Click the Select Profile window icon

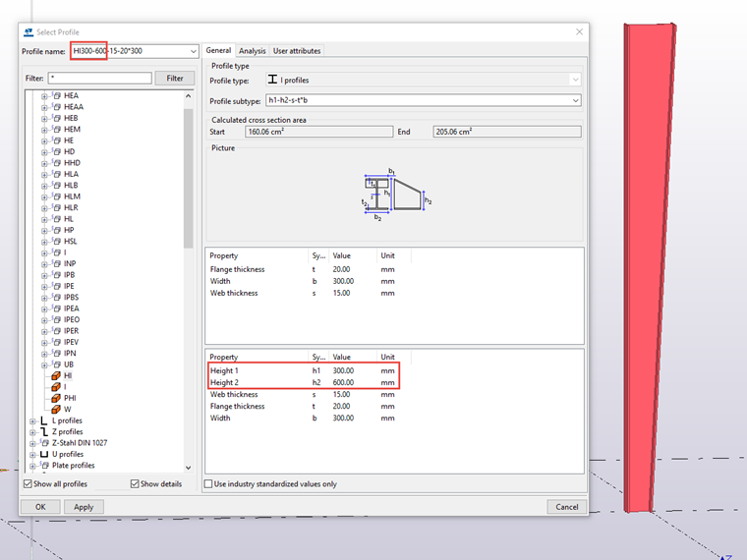tap(29, 31)
